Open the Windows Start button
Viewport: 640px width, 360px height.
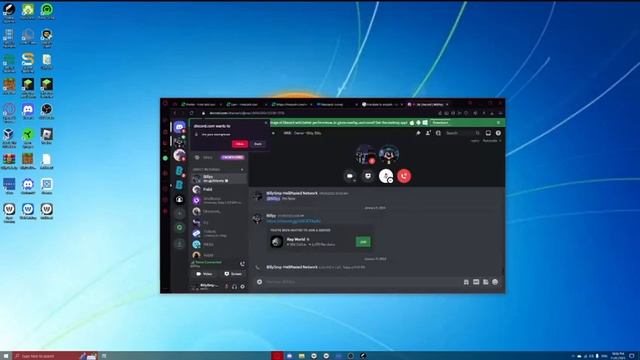[x=6, y=356]
